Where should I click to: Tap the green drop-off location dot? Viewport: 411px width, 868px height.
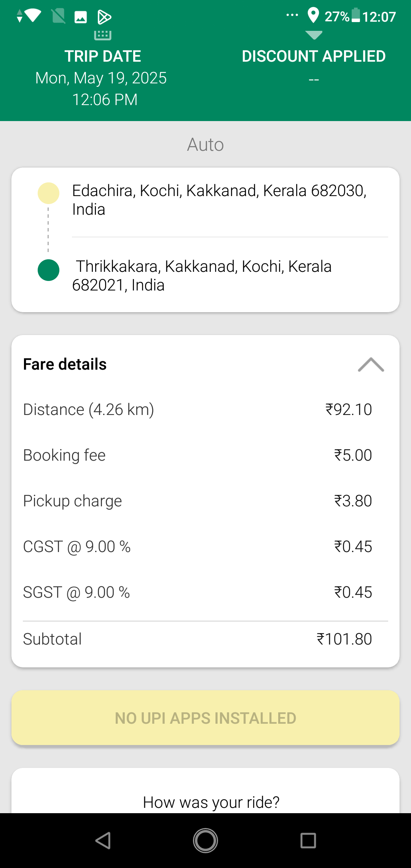point(48,270)
